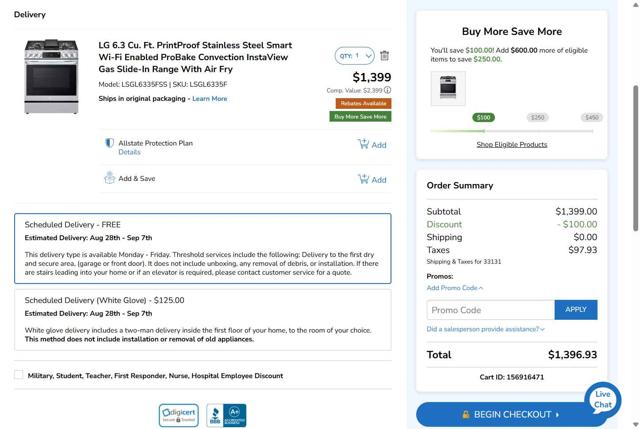Collapse the Add Promo Code expander

pyautogui.click(x=455, y=288)
